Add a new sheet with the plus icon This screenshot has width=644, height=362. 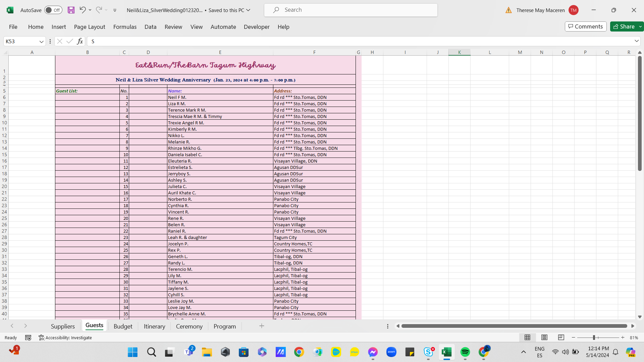[262, 326]
